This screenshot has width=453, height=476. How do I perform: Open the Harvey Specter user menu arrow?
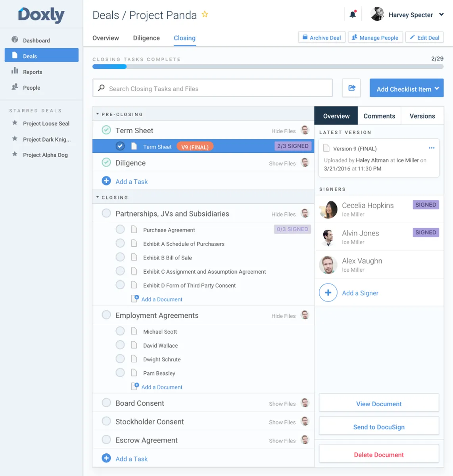tap(441, 15)
